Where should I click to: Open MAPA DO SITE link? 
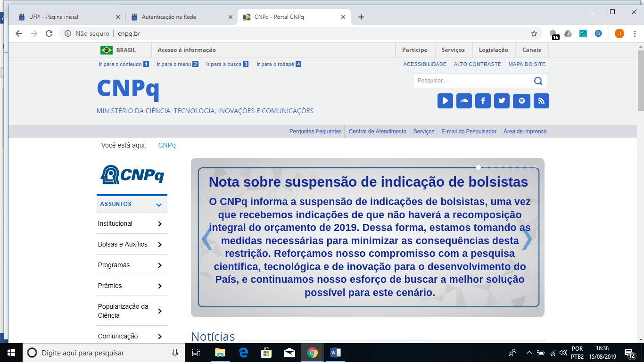point(527,64)
